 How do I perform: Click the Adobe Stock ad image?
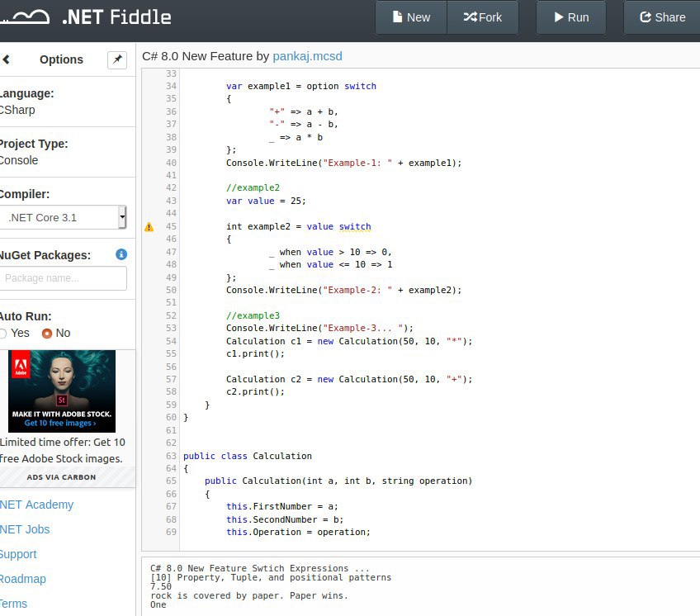click(x=62, y=391)
